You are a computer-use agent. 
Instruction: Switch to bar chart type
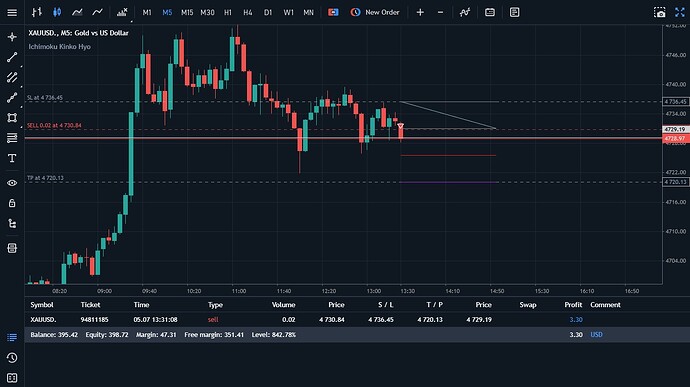click(37, 12)
